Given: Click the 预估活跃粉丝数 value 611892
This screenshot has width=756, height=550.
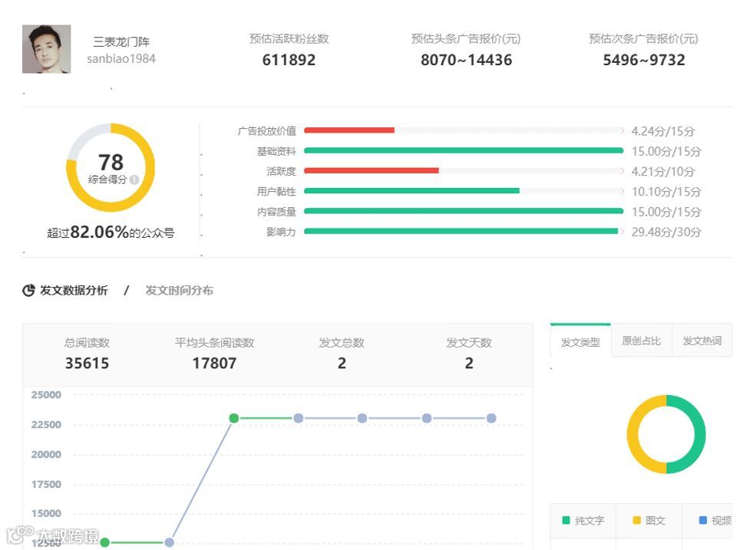Looking at the screenshot, I should click(289, 60).
